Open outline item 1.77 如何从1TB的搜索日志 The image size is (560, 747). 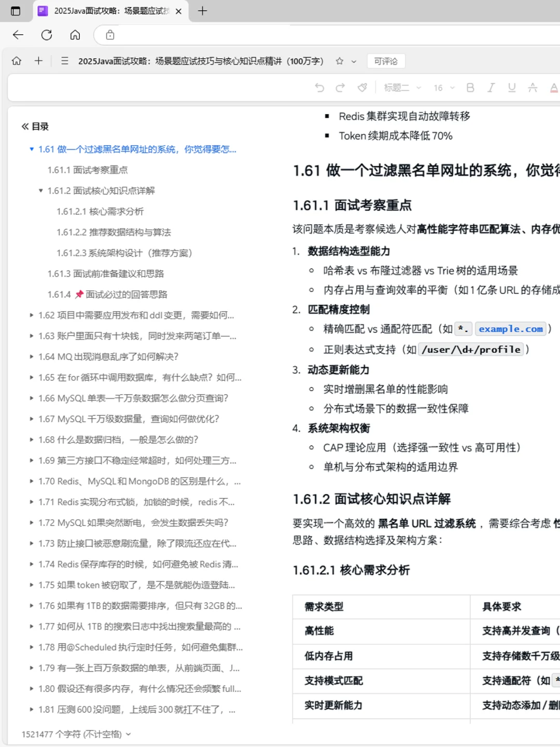coord(139,627)
